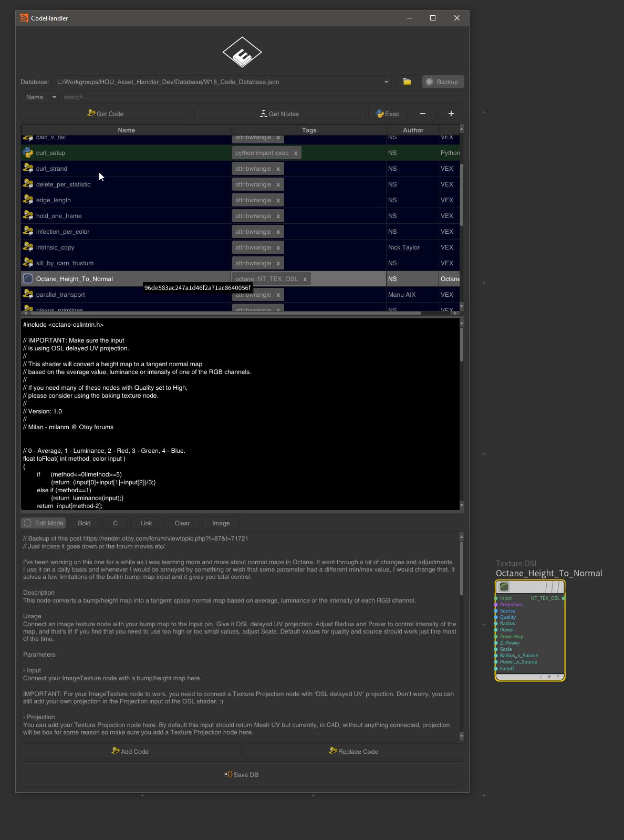Click the Link formatting button
Screen dimensions: 624x840
[146, 523]
